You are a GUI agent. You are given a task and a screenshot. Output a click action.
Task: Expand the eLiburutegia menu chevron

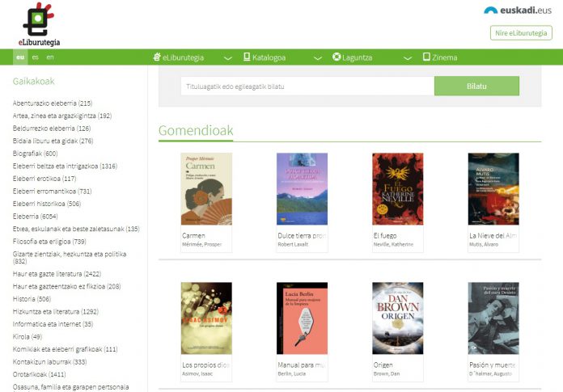(227, 58)
